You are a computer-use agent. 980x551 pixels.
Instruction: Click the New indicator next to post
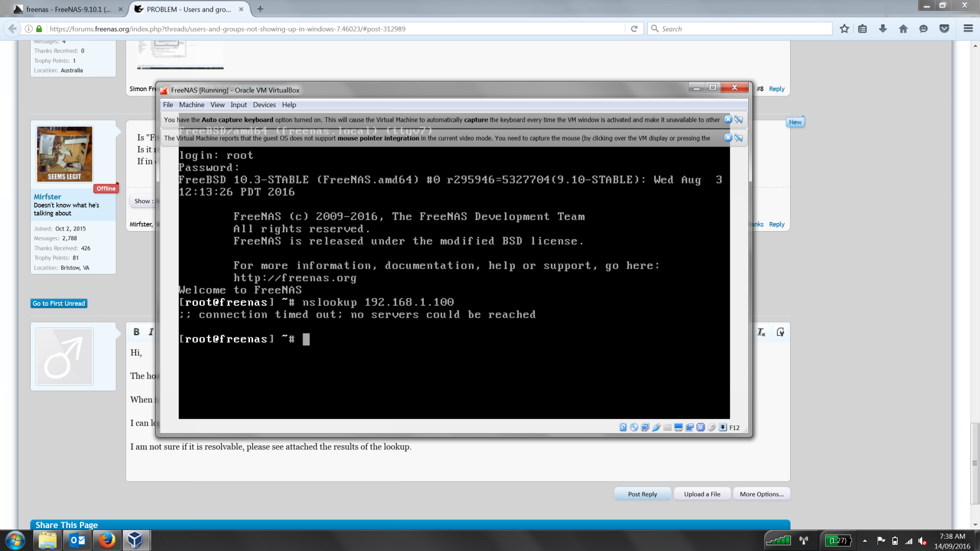[x=795, y=122]
